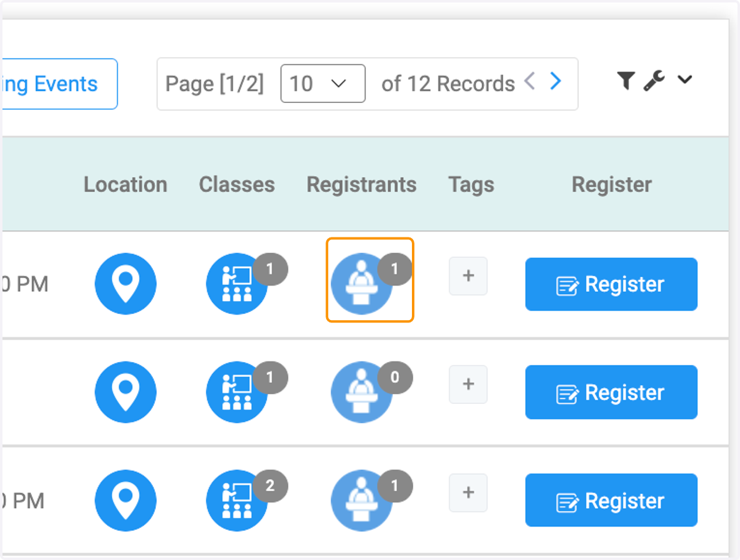Add a tag in the row with 0 registrants
The width and height of the screenshot is (740, 560).
468,384
